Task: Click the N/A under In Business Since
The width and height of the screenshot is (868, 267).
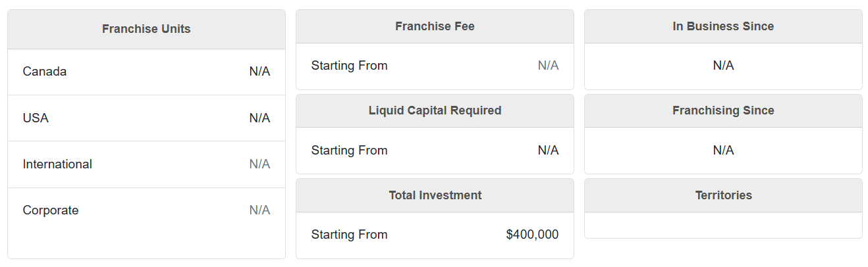Action: (x=723, y=66)
